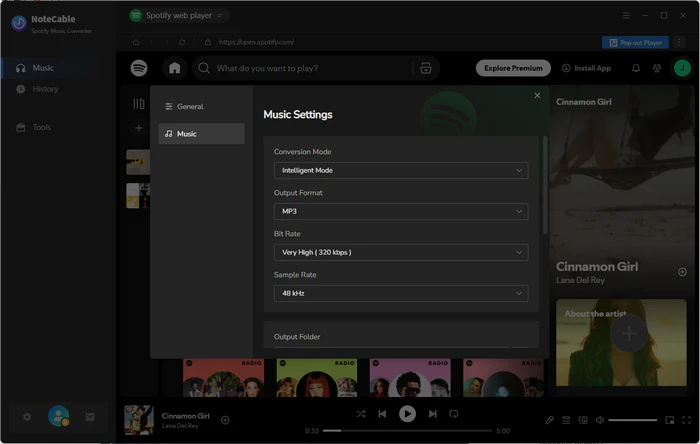
Task: Add Cinnamon Girl to Liked Songs in side panel
Action: [682, 272]
